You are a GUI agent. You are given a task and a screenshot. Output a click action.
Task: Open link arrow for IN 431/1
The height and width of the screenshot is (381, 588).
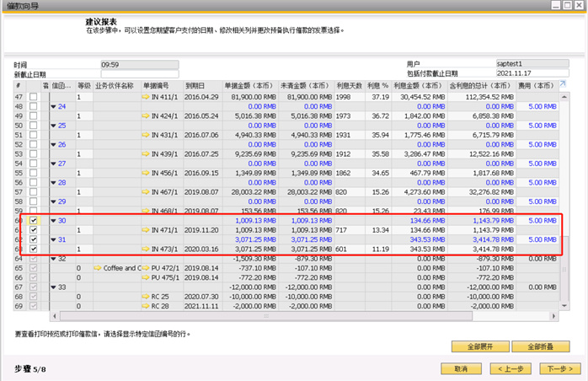click(x=146, y=135)
